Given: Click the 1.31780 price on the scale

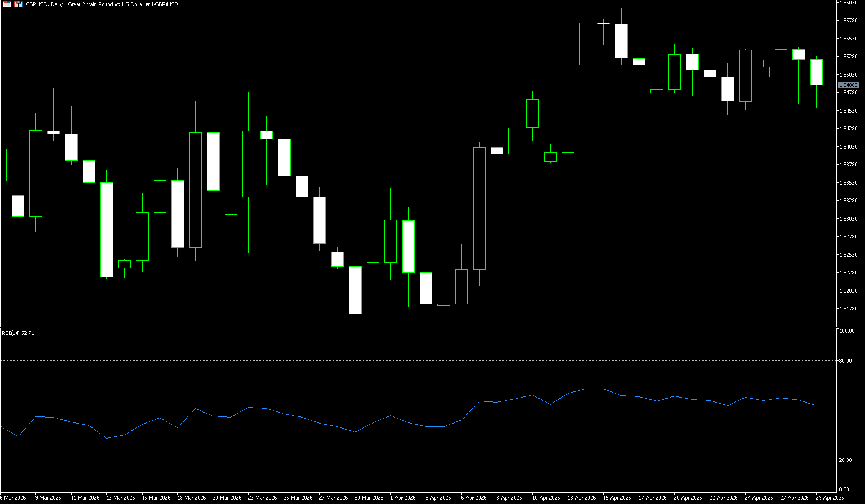Looking at the screenshot, I should [849, 309].
